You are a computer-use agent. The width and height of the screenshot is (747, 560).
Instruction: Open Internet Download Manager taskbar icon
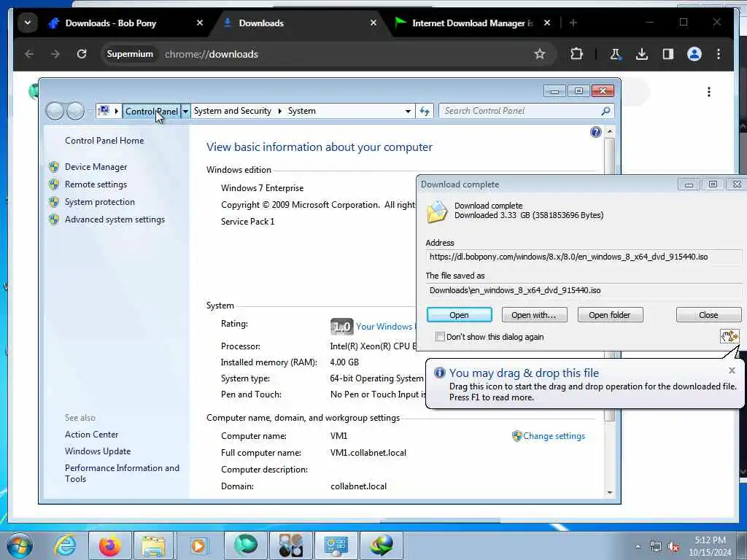point(382,545)
